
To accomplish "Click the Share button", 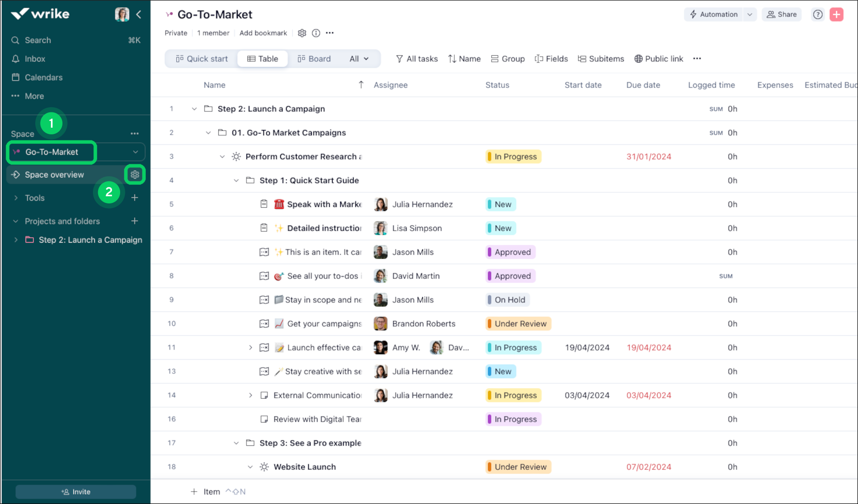I will [x=781, y=14].
